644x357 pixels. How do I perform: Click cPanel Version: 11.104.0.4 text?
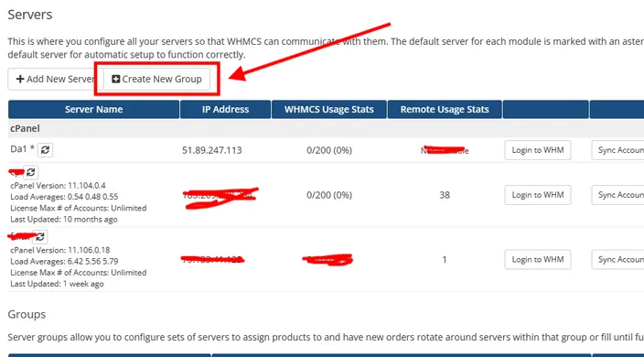pyautogui.click(x=58, y=185)
